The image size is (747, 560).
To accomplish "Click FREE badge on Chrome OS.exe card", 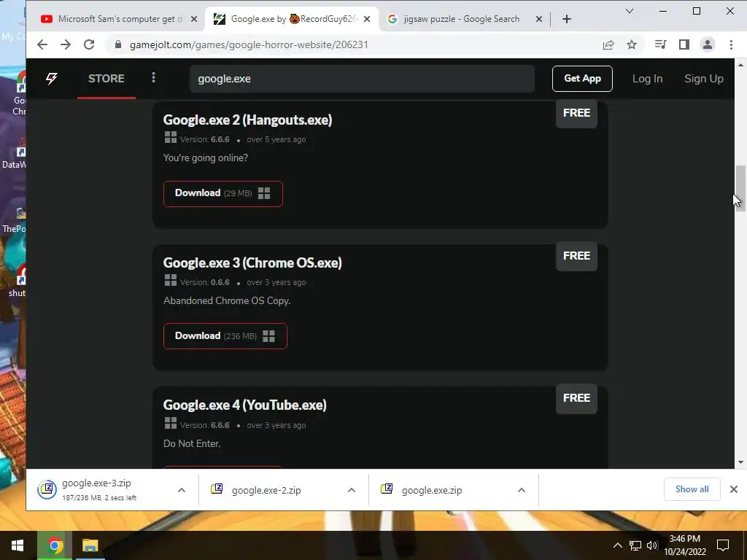I will coord(576,256).
